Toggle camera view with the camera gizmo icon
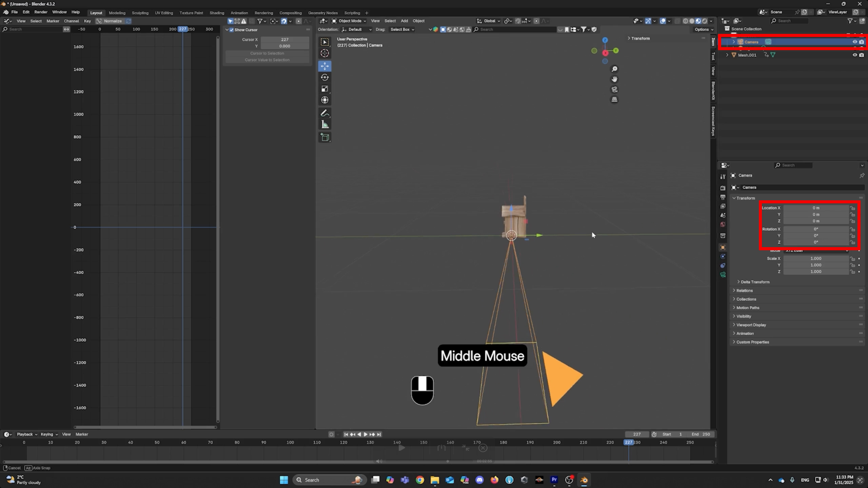 click(614, 89)
